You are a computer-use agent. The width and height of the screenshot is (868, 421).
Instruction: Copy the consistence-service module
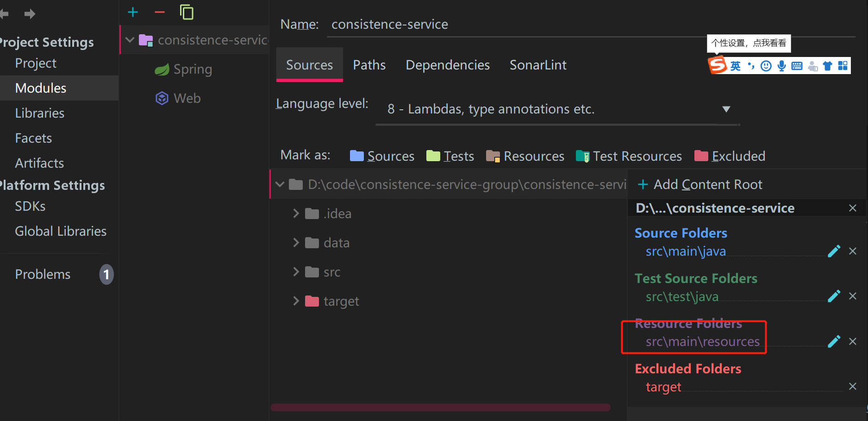[x=187, y=12]
